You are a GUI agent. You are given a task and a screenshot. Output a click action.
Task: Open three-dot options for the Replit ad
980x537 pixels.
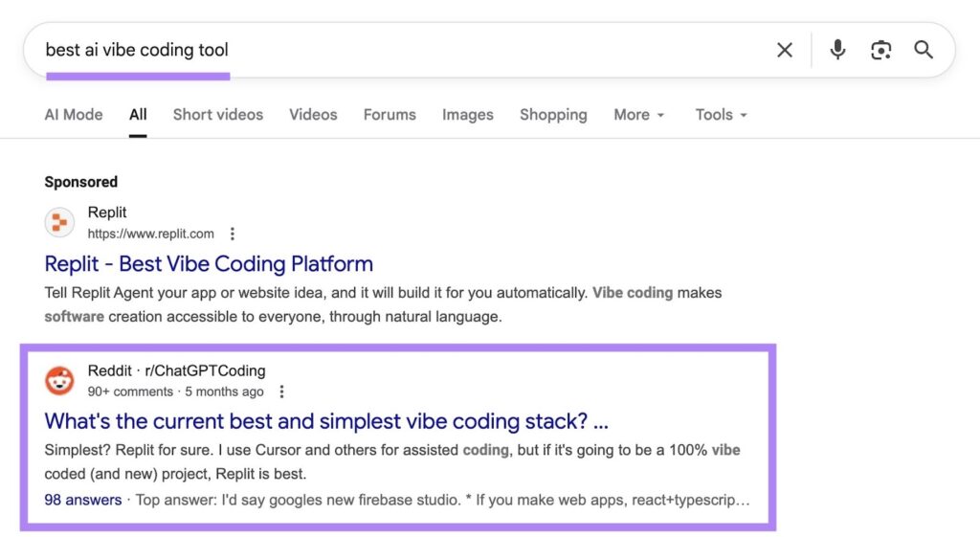(x=232, y=234)
